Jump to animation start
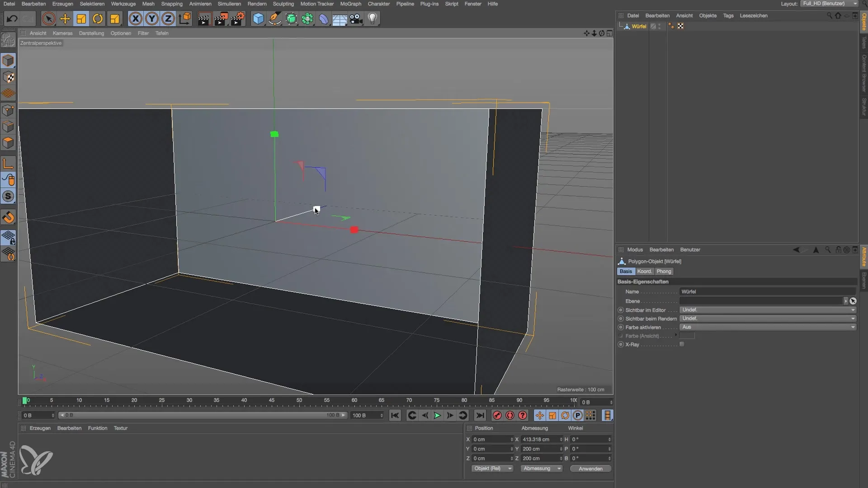Viewport: 868px width, 488px height. click(x=395, y=415)
